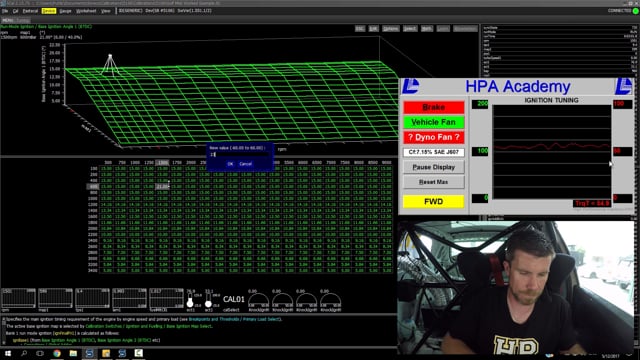The height and width of the screenshot is (360, 640).
Task: Click the white cursor marker on 3D surface
Action: point(110,56)
